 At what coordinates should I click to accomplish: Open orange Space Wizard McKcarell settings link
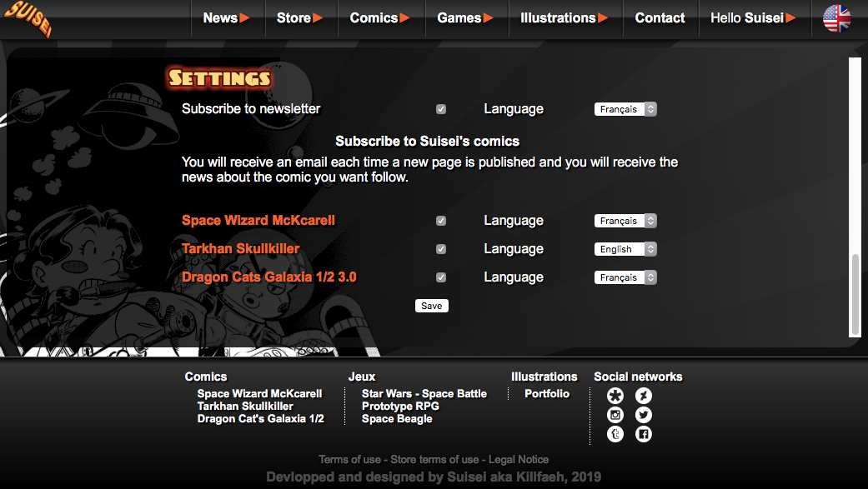(x=258, y=220)
